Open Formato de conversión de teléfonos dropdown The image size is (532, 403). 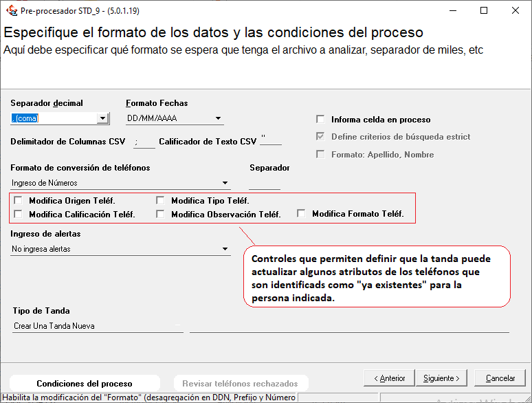225,183
